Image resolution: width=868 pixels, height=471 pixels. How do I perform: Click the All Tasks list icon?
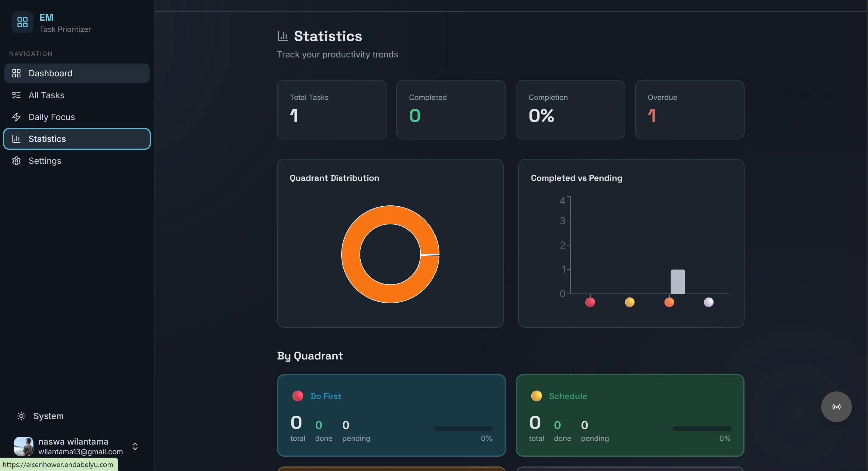pos(16,95)
